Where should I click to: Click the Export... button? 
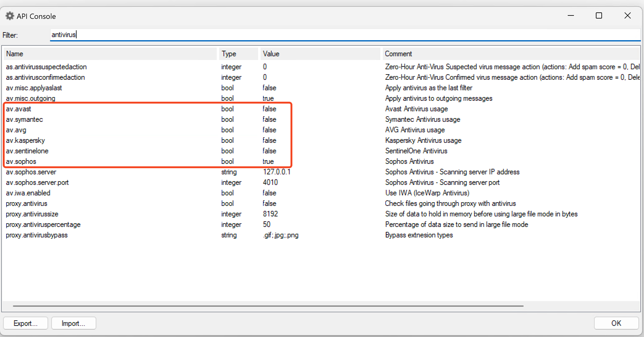coord(26,323)
